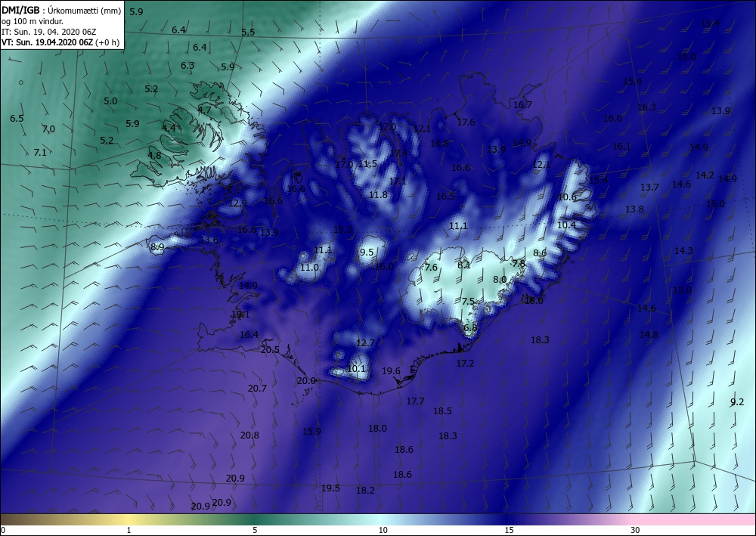
Task: Click the '9.2' value near the right edge
Action: pos(737,402)
